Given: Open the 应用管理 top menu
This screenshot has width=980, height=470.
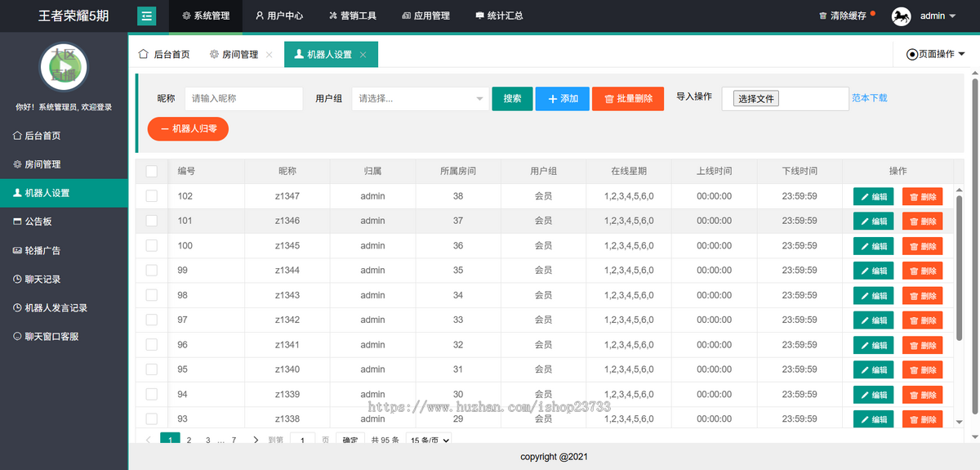Looking at the screenshot, I should 426,16.
